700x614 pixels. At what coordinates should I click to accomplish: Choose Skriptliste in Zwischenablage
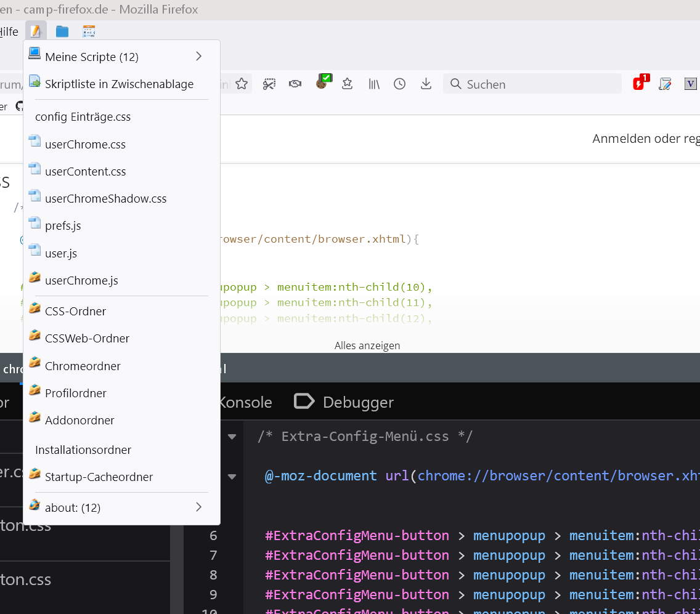119,84
